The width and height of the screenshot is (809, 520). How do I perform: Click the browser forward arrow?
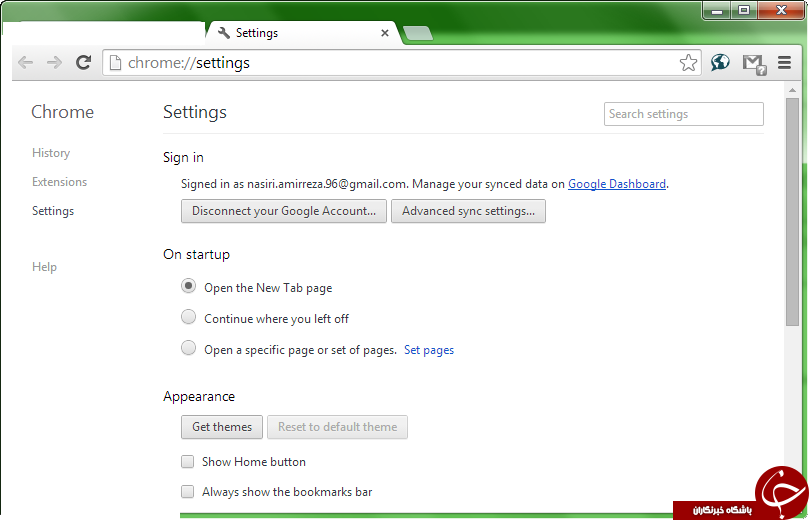pos(54,63)
